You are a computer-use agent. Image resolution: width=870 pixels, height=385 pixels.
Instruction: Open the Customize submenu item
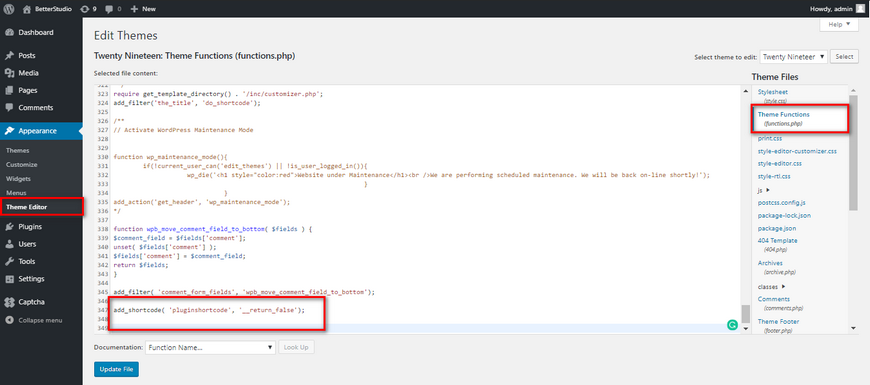22,165
